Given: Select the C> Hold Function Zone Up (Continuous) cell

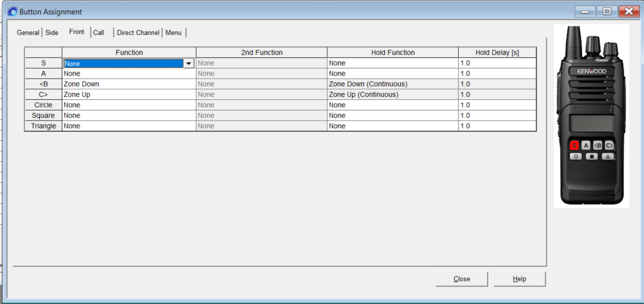Looking at the screenshot, I should coord(393,95).
